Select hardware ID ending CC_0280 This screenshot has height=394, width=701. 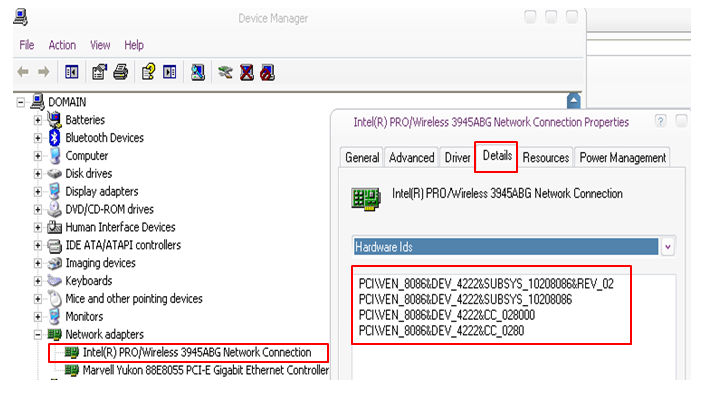tap(441, 330)
